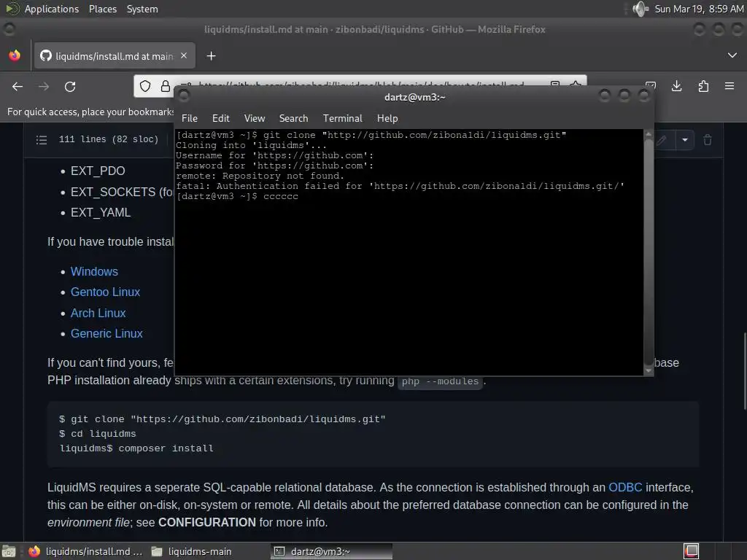Switch to liquidms/install.md taskbar window
This screenshot has height=560, width=747.
point(85,551)
